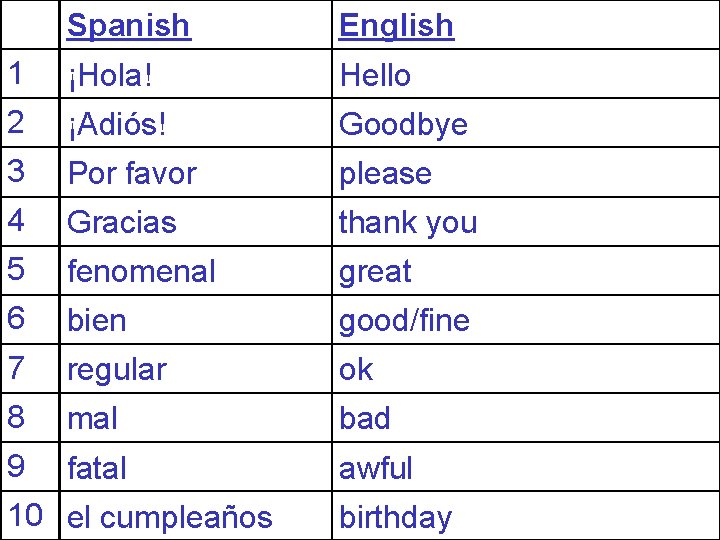The height and width of the screenshot is (540, 720).
Task: Click the Spanish column header
Action: coord(128,25)
